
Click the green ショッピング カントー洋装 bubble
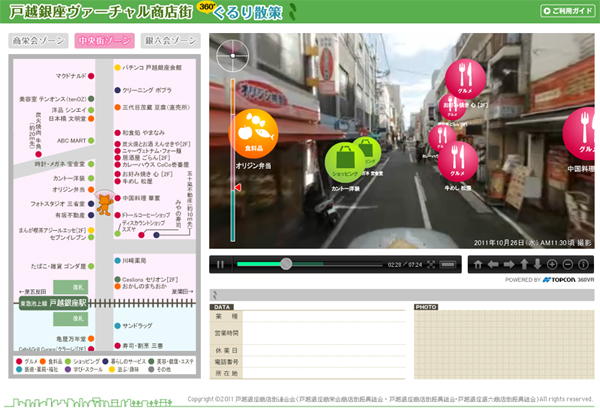pos(345,160)
